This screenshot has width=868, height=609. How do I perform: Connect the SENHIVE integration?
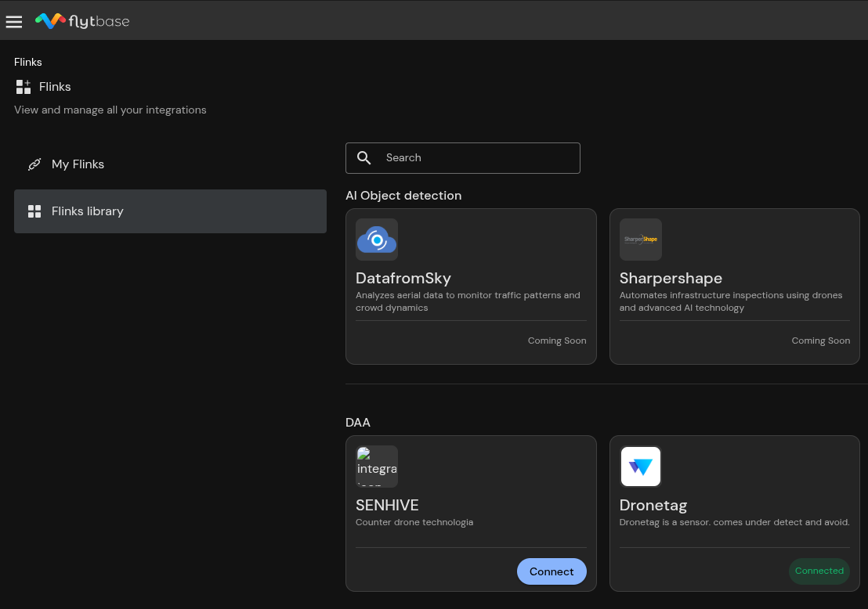552,571
